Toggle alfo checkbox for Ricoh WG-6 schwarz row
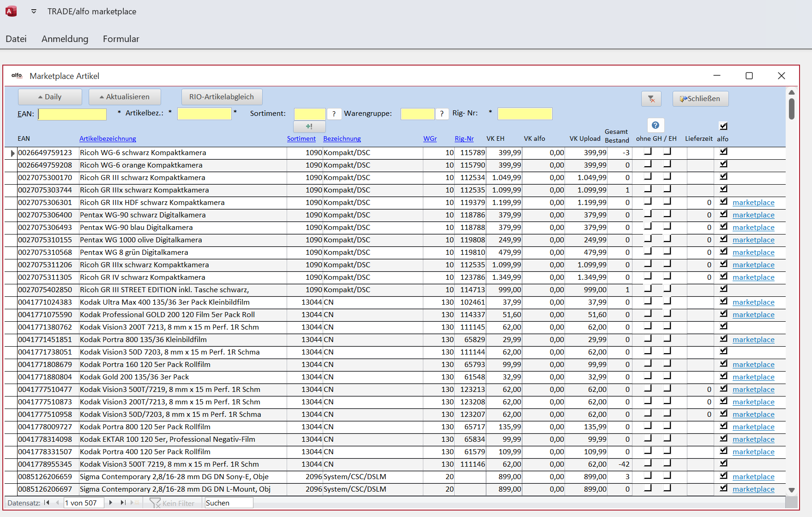This screenshot has width=812, height=517. [723, 151]
